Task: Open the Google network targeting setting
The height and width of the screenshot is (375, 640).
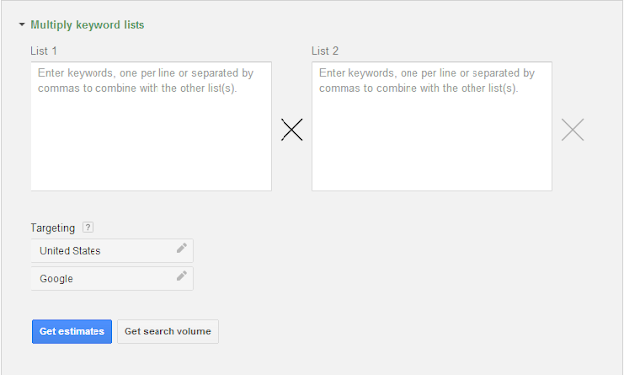Action: tap(112, 278)
